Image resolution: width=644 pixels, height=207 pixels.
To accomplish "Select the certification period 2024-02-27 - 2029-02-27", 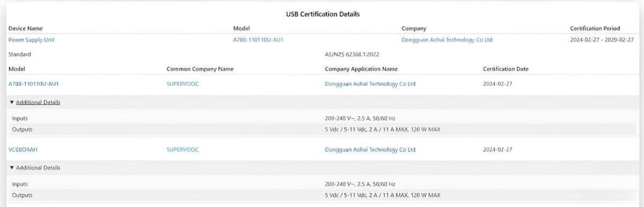I will click(x=602, y=40).
